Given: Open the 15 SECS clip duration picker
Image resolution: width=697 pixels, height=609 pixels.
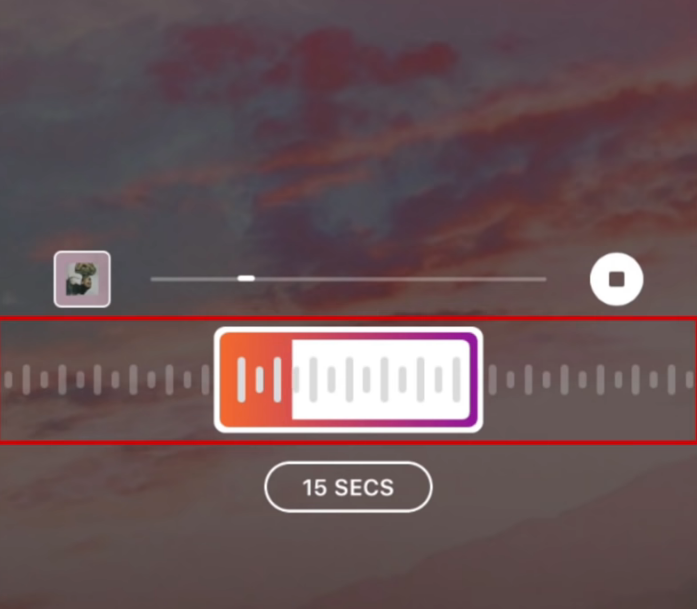Looking at the screenshot, I should pos(348,487).
